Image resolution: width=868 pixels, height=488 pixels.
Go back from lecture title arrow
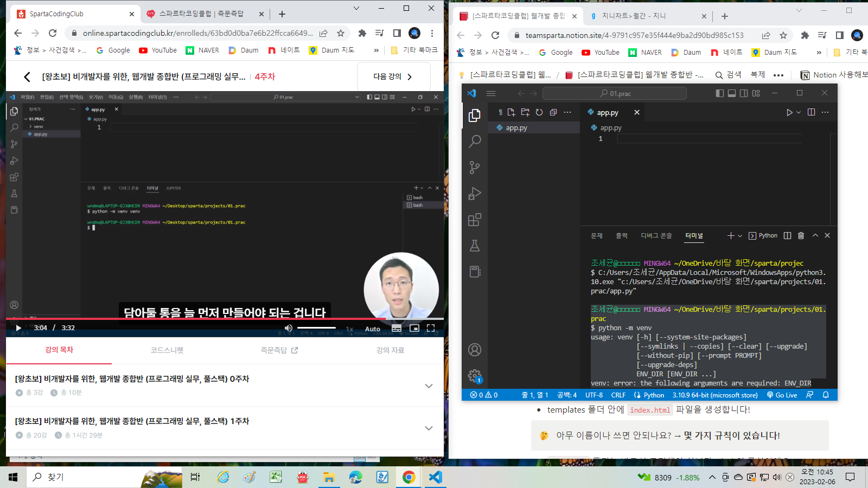click(27, 76)
